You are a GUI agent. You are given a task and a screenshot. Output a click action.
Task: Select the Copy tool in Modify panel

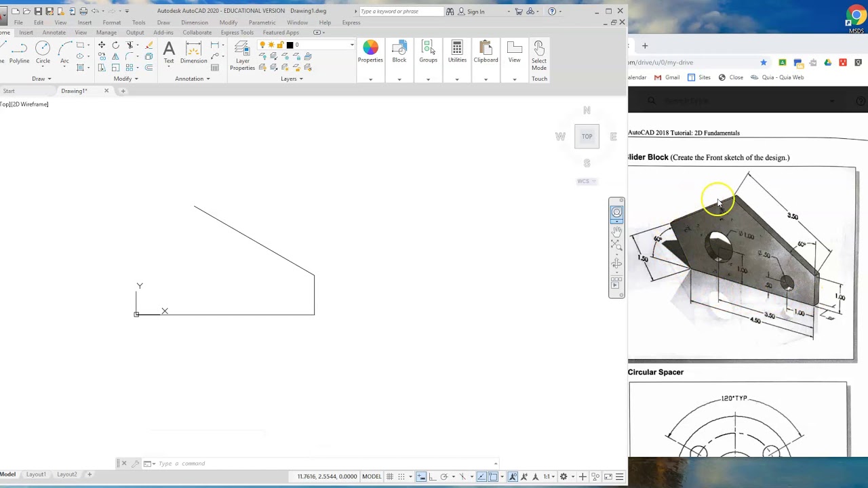click(x=102, y=56)
